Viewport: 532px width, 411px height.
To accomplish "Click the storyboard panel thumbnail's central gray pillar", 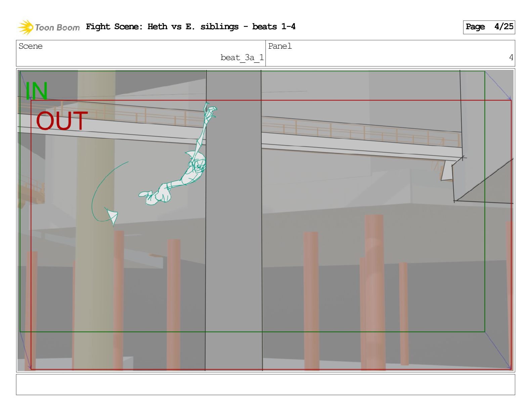I will click(x=233, y=220).
